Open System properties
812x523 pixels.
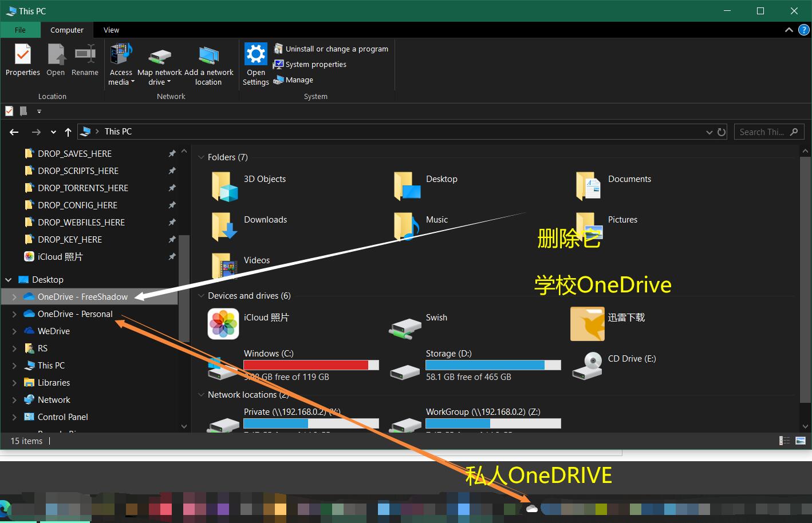pyautogui.click(x=310, y=64)
